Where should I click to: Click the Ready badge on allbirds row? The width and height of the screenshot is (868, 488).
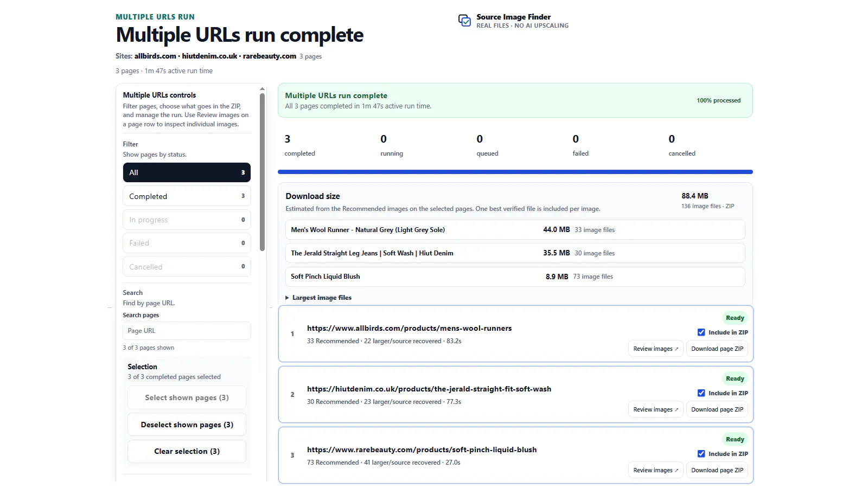(x=735, y=318)
